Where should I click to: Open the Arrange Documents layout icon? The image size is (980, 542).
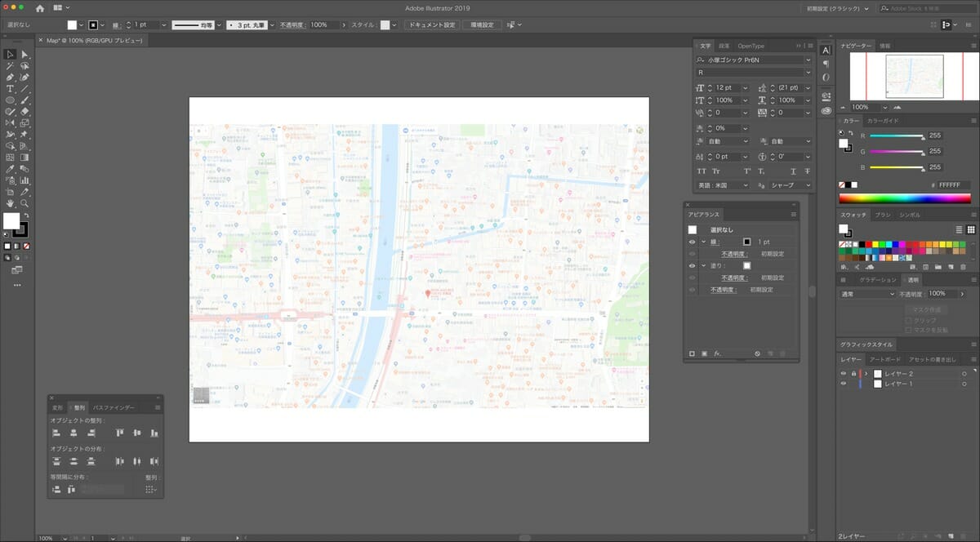[x=60, y=8]
